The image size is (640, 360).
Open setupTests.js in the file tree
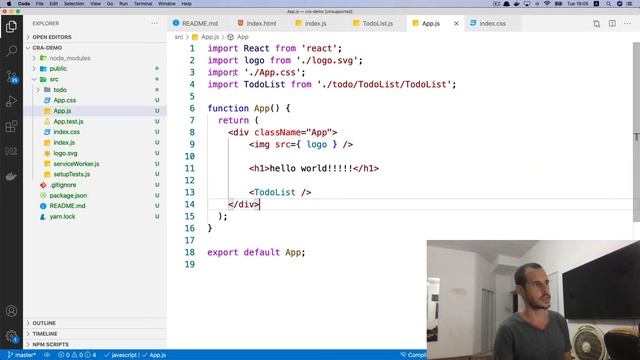71,174
